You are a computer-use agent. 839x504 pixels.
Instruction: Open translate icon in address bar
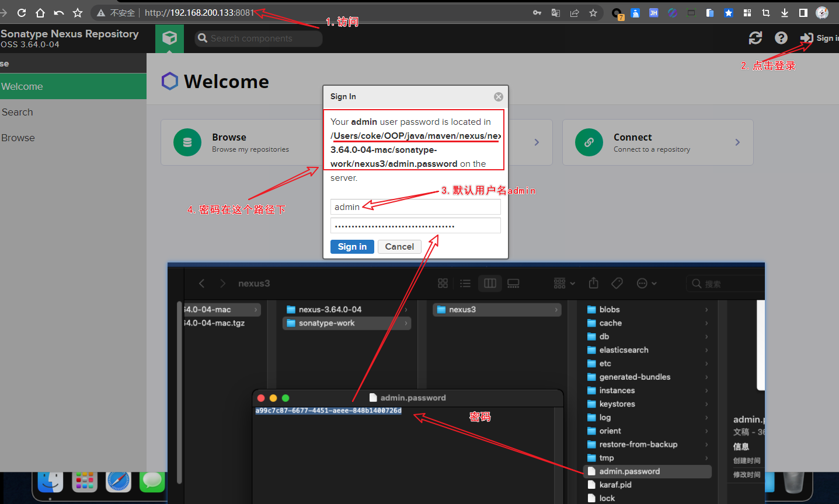pyautogui.click(x=556, y=13)
